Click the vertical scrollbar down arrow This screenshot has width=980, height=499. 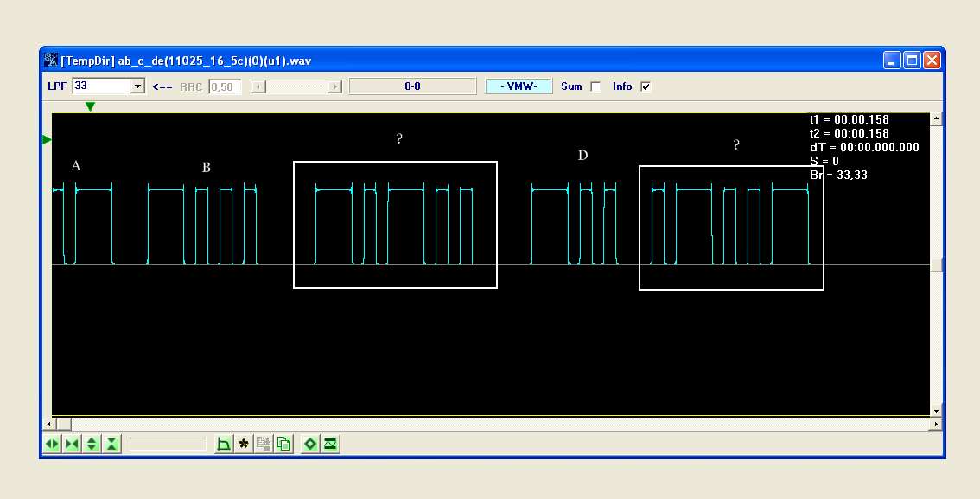[x=936, y=410]
